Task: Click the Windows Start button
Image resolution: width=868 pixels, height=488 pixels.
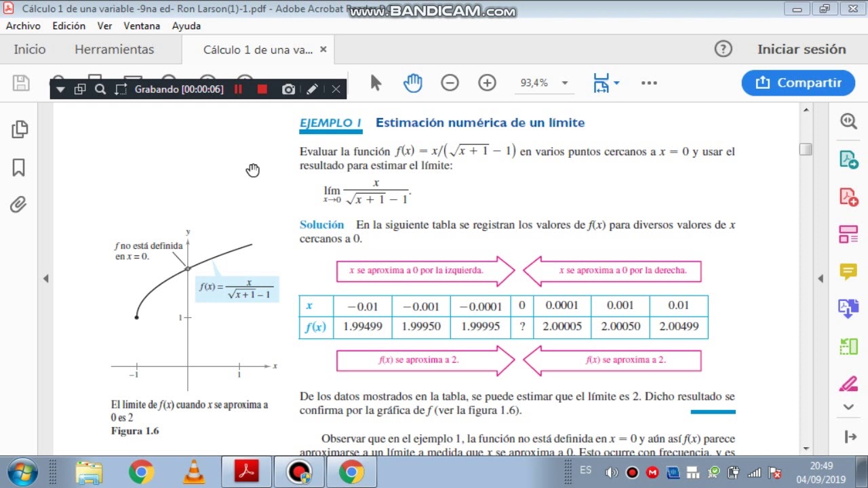Action: point(21,471)
